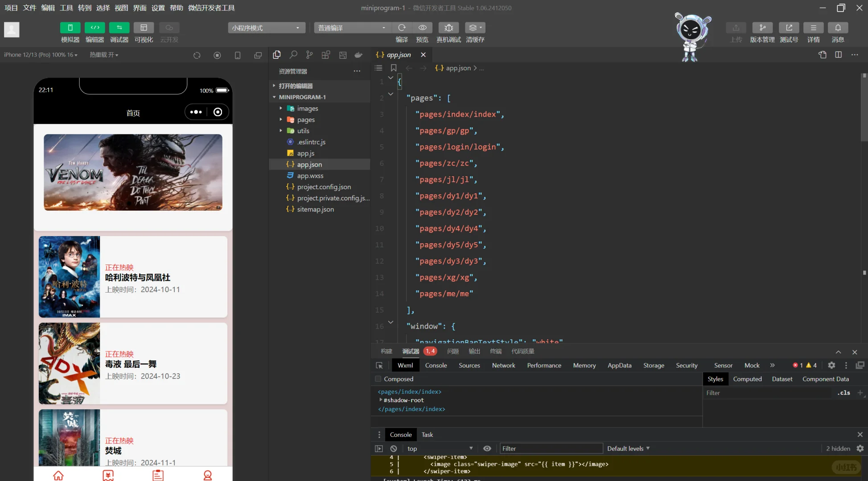Click the 真机调试 bug icon
The height and width of the screenshot is (481, 868).
tap(448, 28)
